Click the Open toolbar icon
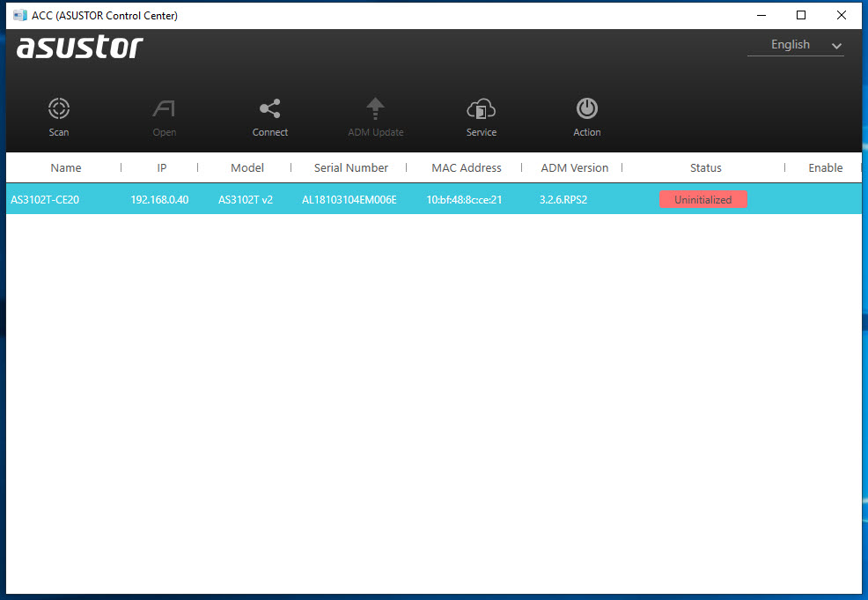868x600 pixels. (x=164, y=108)
